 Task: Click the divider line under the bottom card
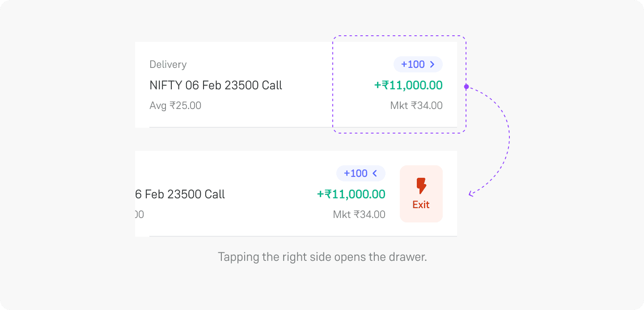tap(303, 236)
